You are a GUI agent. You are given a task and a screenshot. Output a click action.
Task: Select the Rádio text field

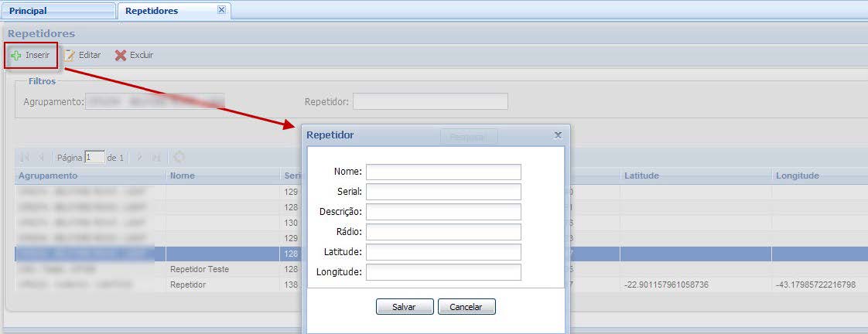point(443,232)
